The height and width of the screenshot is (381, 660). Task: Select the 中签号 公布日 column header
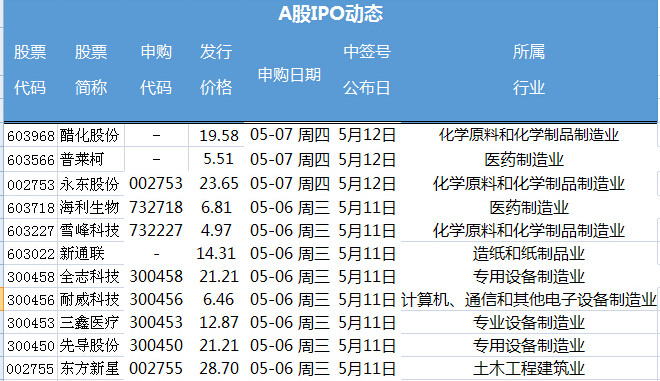click(367, 70)
